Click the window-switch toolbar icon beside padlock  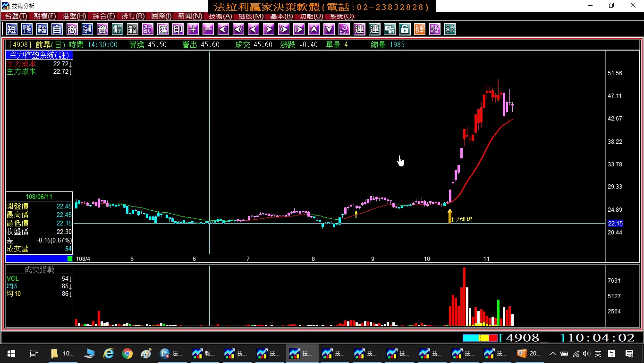[390, 29]
